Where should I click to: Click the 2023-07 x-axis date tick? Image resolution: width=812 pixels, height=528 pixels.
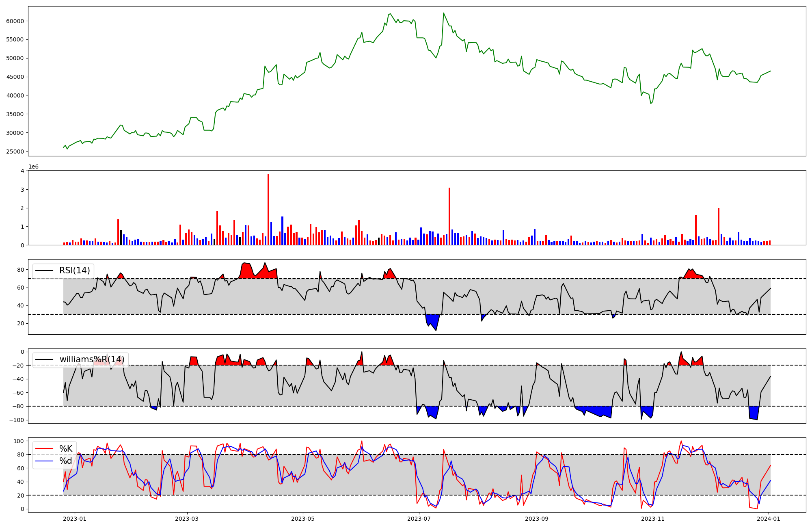click(x=419, y=519)
